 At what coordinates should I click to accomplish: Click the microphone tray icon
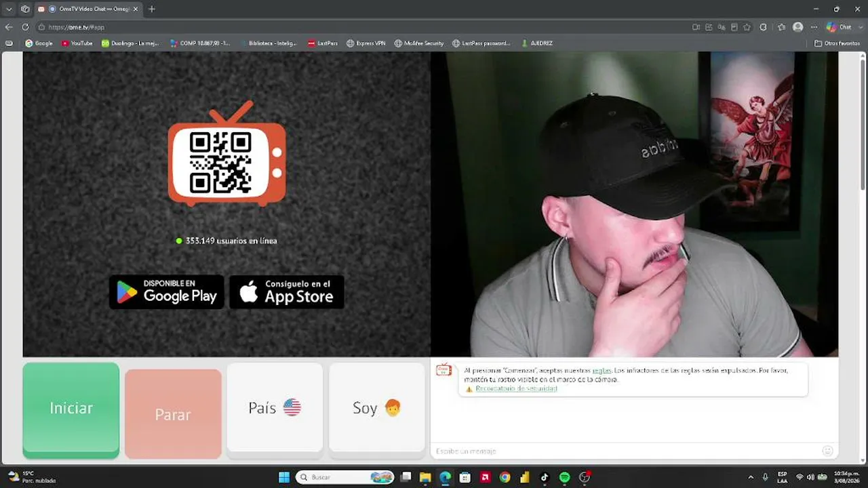[766, 477]
